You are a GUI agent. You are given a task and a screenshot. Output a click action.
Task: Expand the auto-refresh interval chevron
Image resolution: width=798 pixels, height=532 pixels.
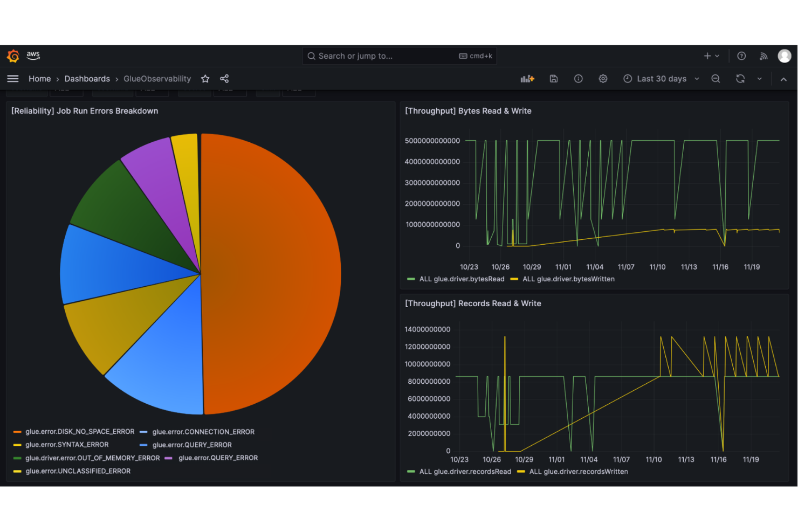coord(760,78)
